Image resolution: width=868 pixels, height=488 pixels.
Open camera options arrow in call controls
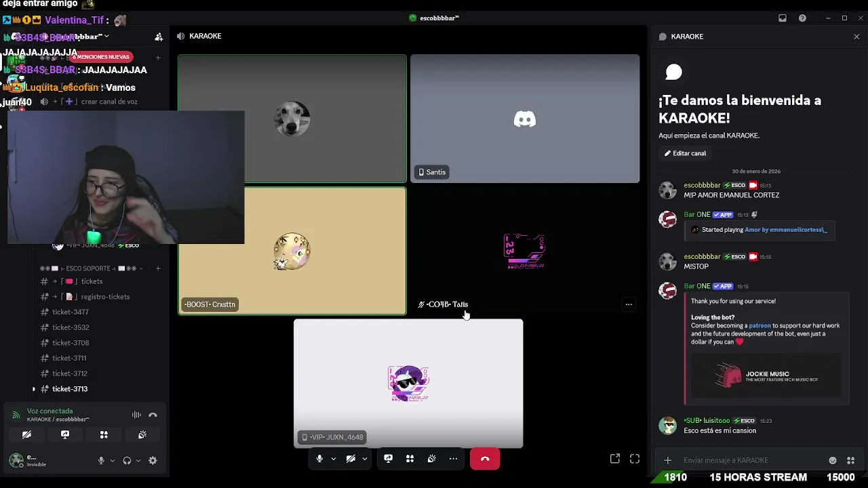point(365,459)
